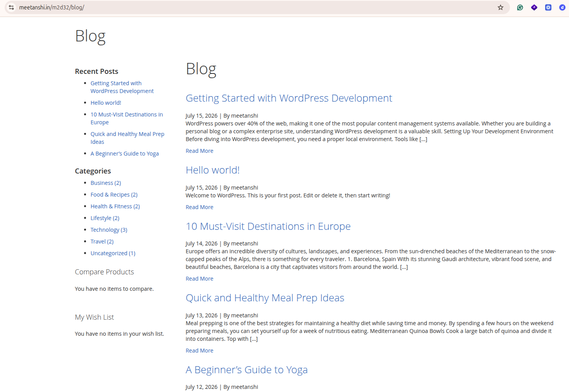Click the Recent Posts heading
This screenshot has height=392, width=569.
pos(97,72)
